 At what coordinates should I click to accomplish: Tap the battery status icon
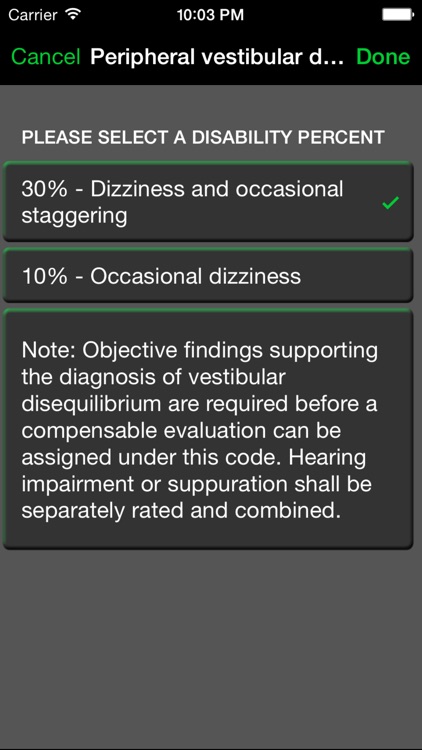tap(398, 15)
